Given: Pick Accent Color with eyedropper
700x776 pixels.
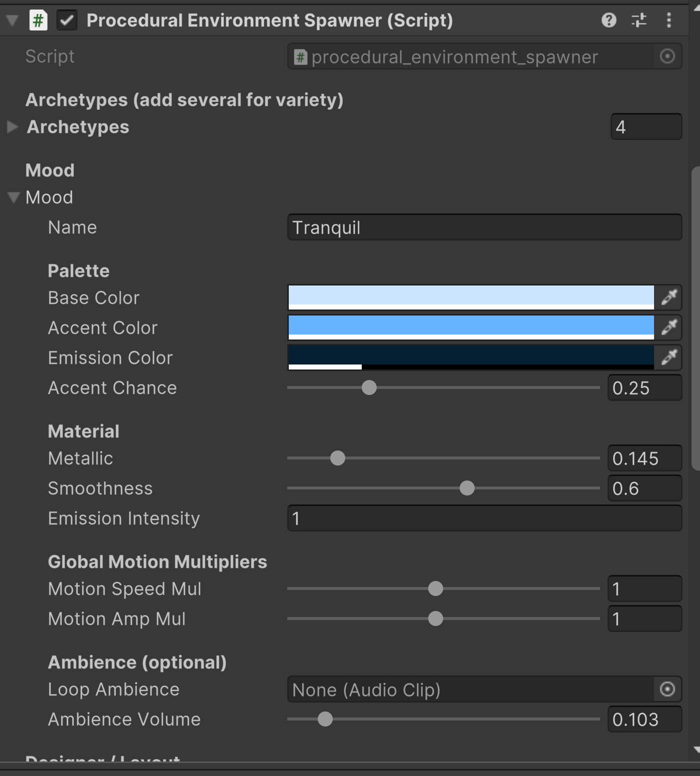Looking at the screenshot, I should (669, 327).
